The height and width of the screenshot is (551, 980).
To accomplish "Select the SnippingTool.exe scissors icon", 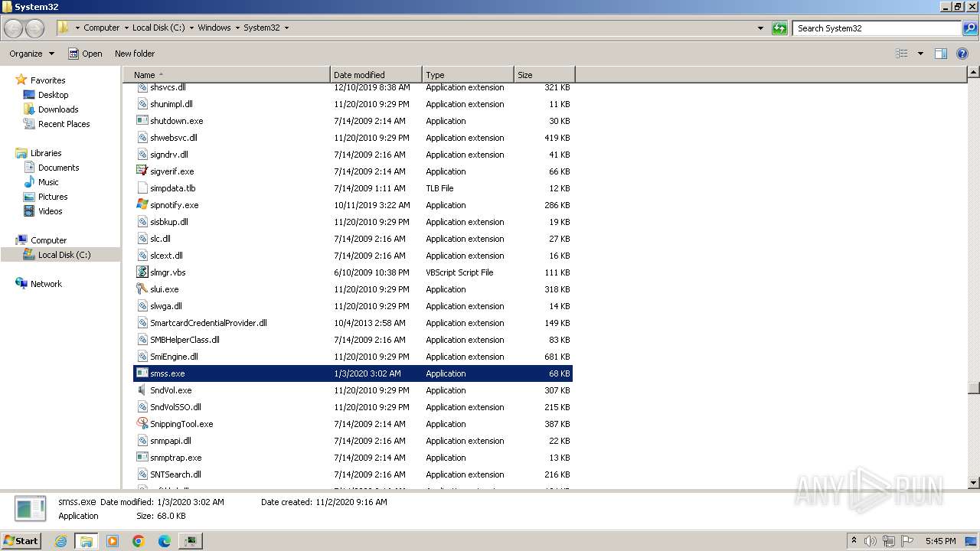I will pos(142,424).
